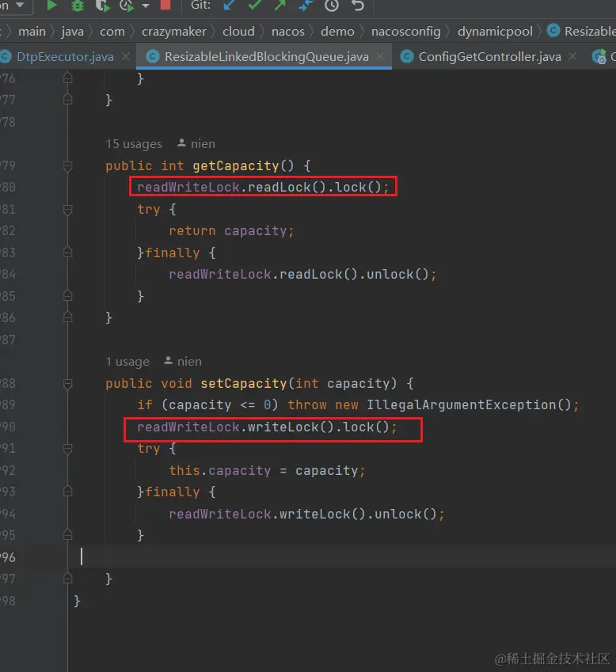
Task: Click the Resizable class breadcrumb
Action: [x=582, y=32]
